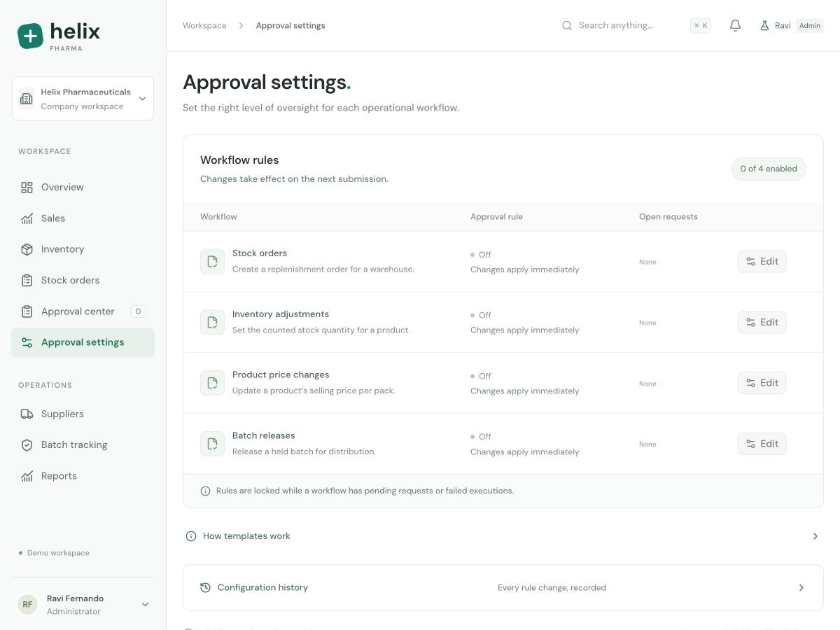Click the Approval center count badge 0
Screen dimensions: 840x630
pos(138,311)
